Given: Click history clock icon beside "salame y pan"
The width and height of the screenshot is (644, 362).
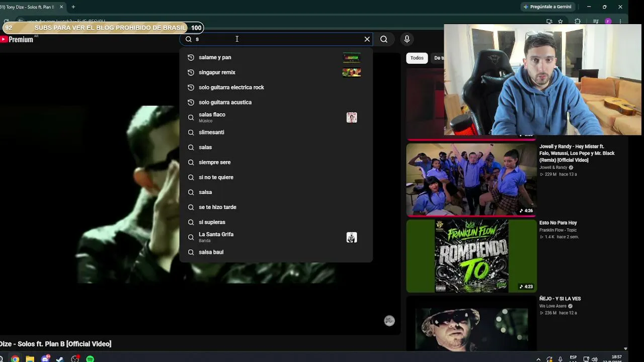Looking at the screenshot, I should tap(191, 57).
